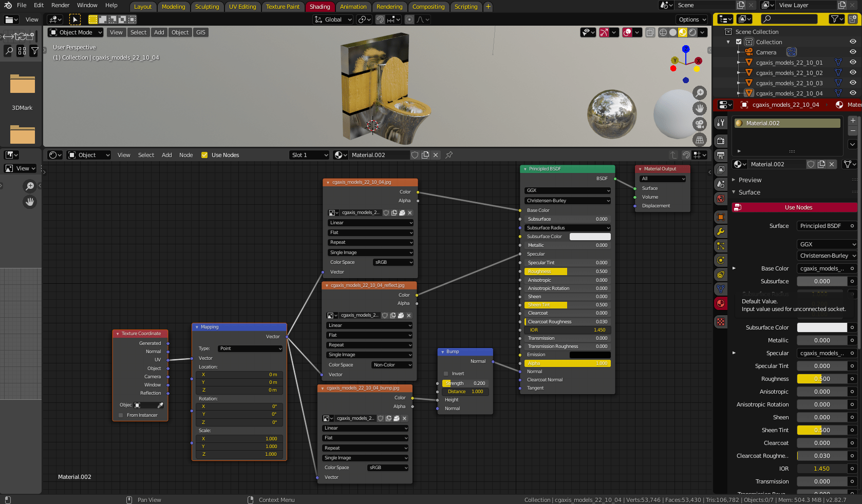Image resolution: width=862 pixels, height=504 pixels.
Task: Open the GGX distribution dropdown on Principled BSDF
Action: 567,190
